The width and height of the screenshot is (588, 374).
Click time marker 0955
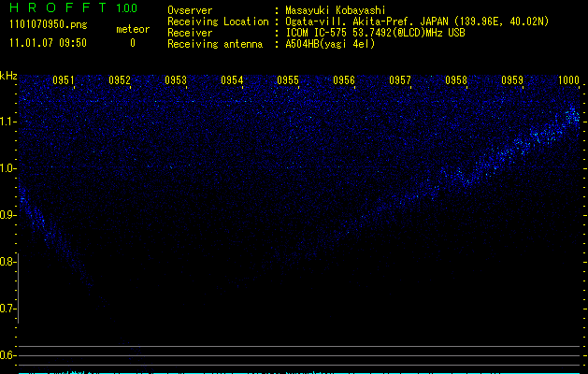coord(288,80)
